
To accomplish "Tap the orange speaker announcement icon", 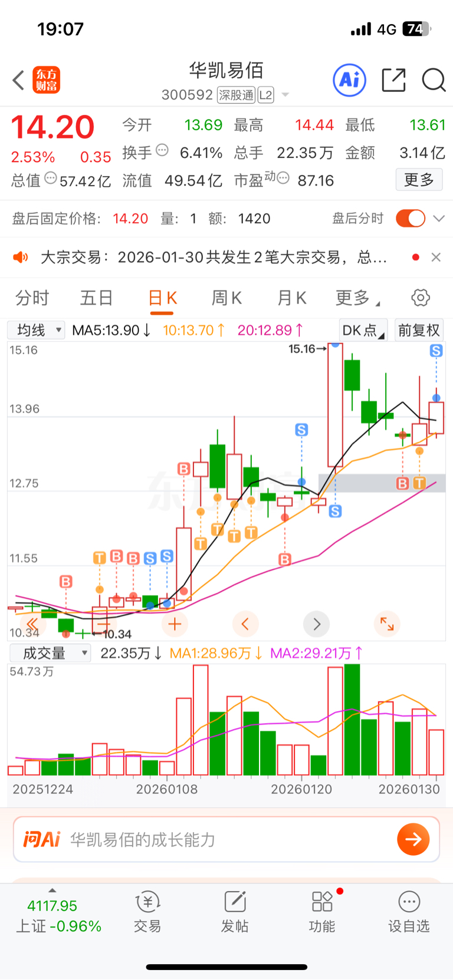I will 21,257.
